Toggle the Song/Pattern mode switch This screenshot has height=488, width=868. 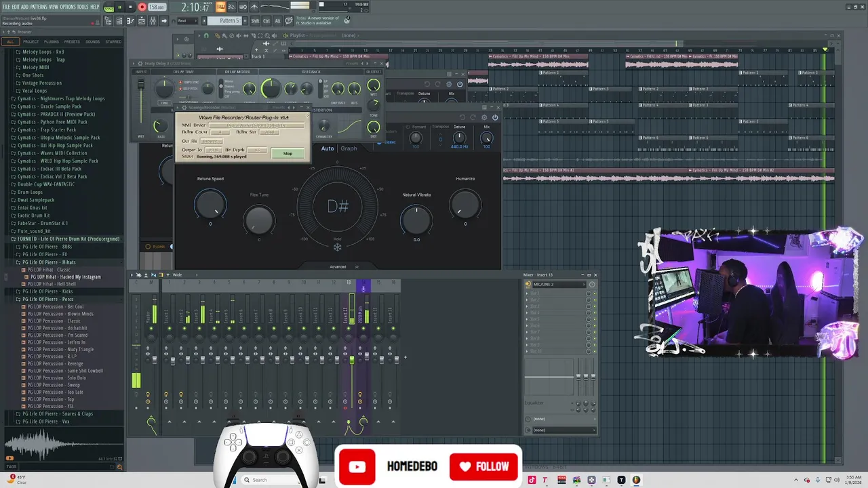click(x=108, y=7)
